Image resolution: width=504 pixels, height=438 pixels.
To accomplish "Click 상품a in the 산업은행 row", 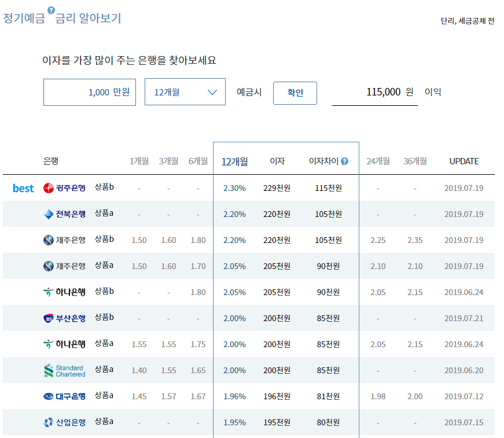I will [x=104, y=421].
